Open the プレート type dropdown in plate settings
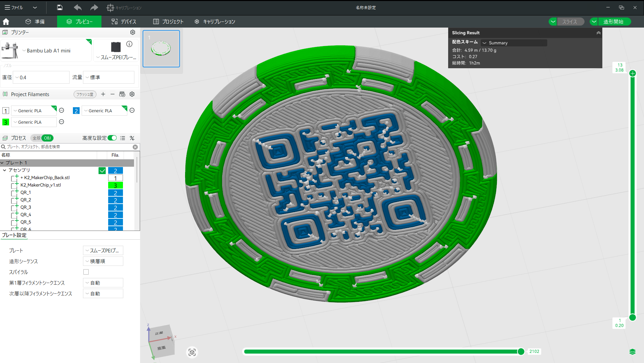 (103, 250)
